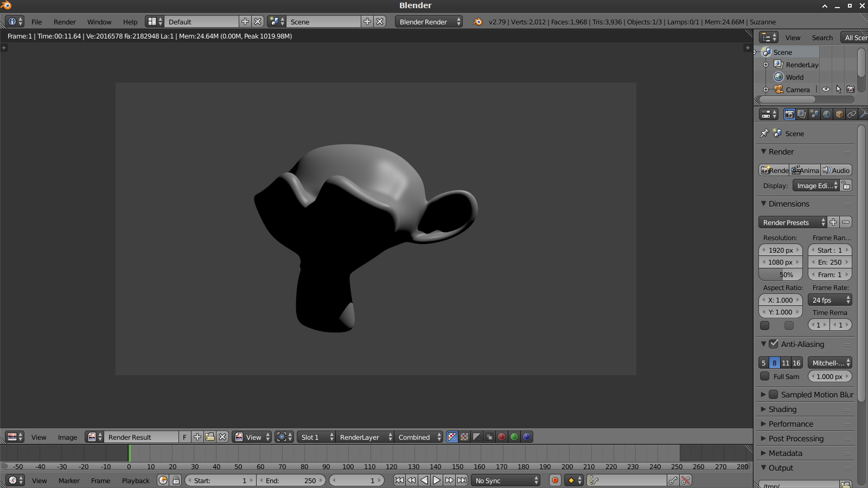This screenshot has width=868, height=488.
Task: Open the Render Layers properties tab icon
Action: coord(802,114)
